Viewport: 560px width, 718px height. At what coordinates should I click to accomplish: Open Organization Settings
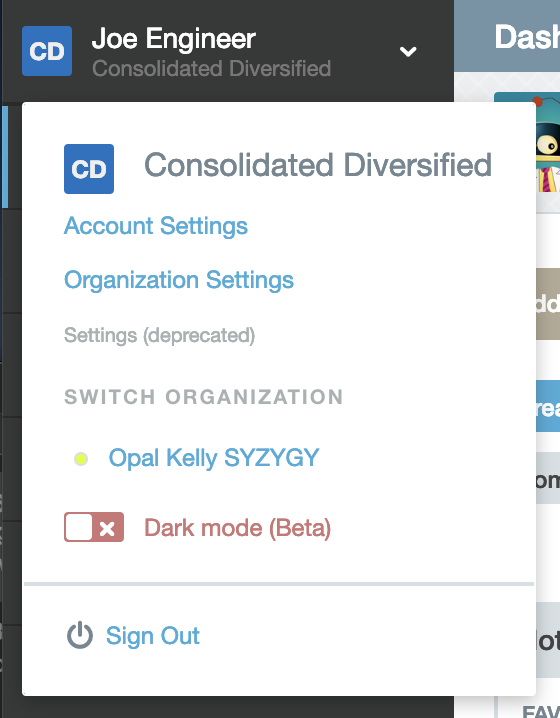coord(179,280)
